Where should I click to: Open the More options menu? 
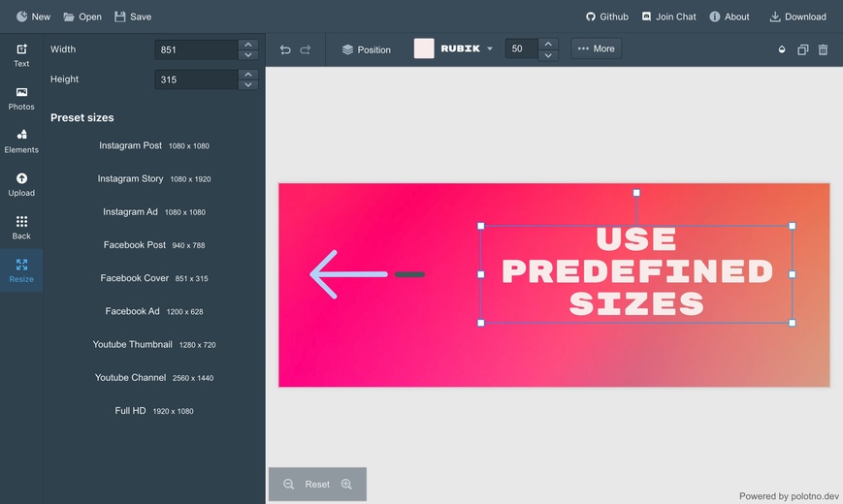click(596, 48)
